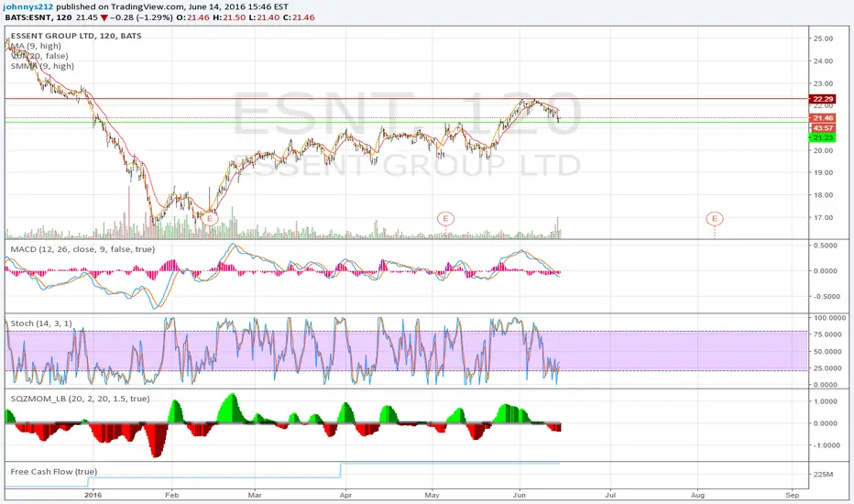Click the 225M label on the Free Cash Flow axis
854x504 pixels.
coord(823,475)
